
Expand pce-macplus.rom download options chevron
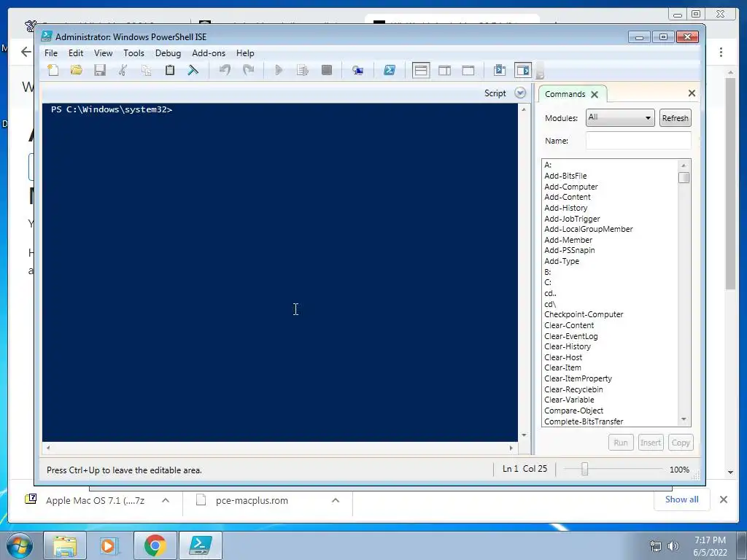point(336,500)
